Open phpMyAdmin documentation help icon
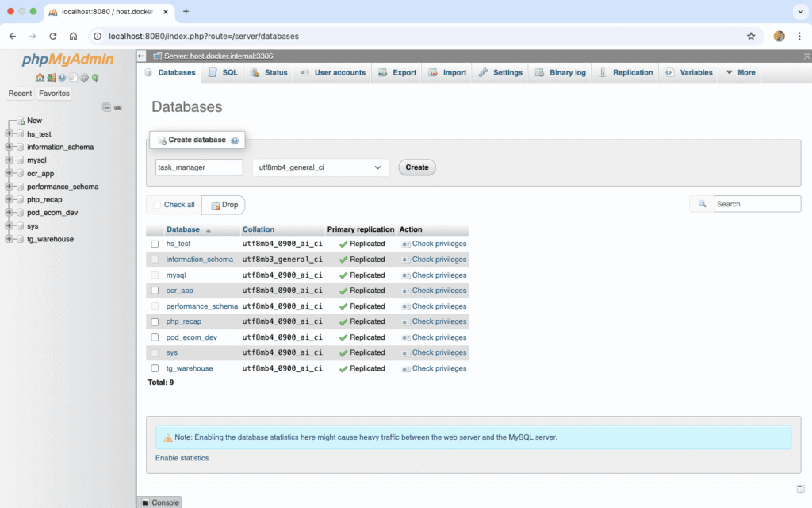Image resolution: width=812 pixels, height=508 pixels. coord(62,78)
